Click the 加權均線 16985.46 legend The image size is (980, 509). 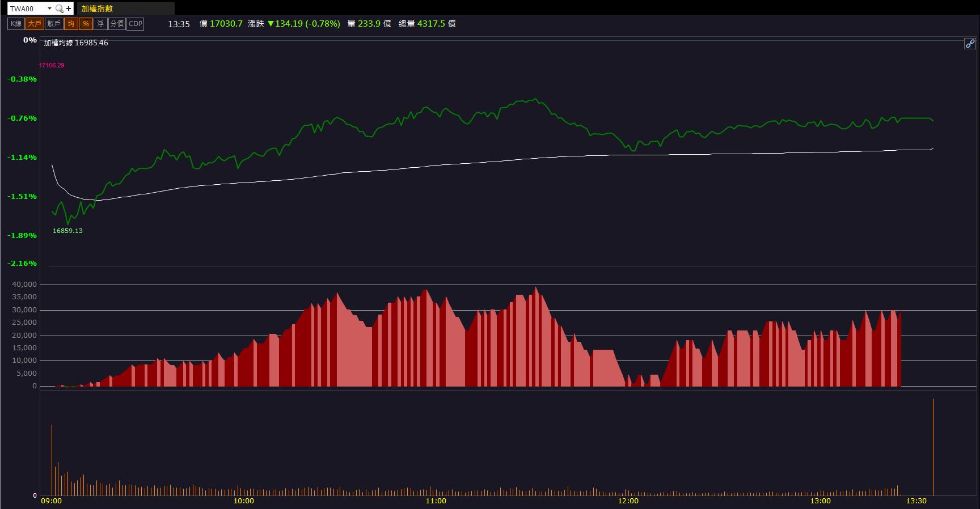76,43
